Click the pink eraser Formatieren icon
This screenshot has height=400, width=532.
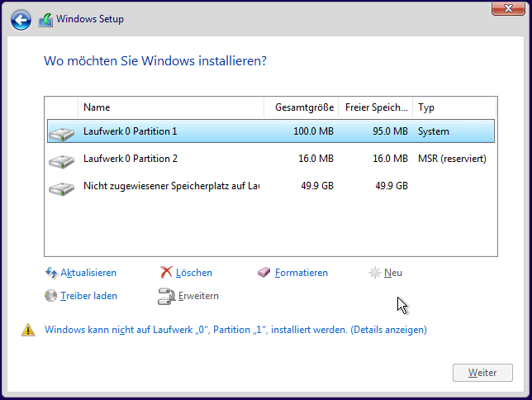click(x=264, y=273)
